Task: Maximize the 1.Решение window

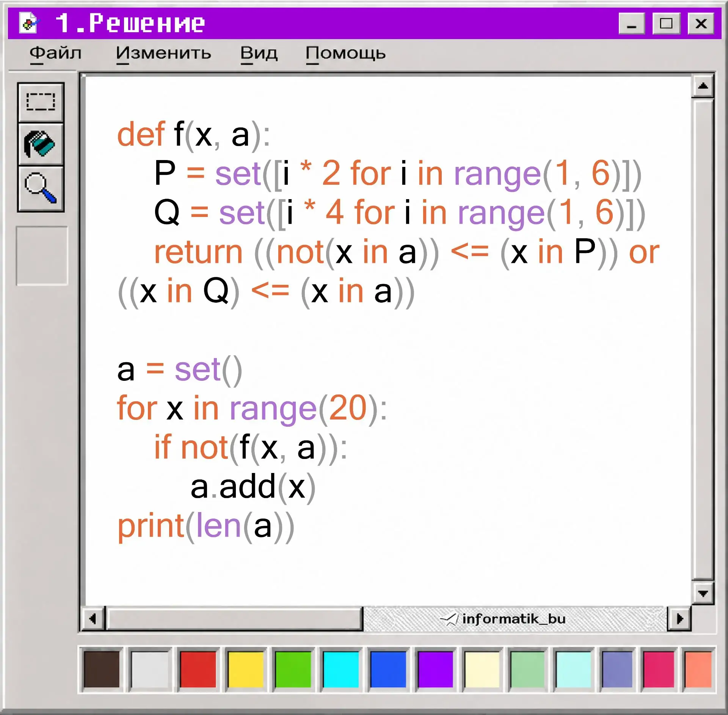Action: pyautogui.click(x=666, y=24)
